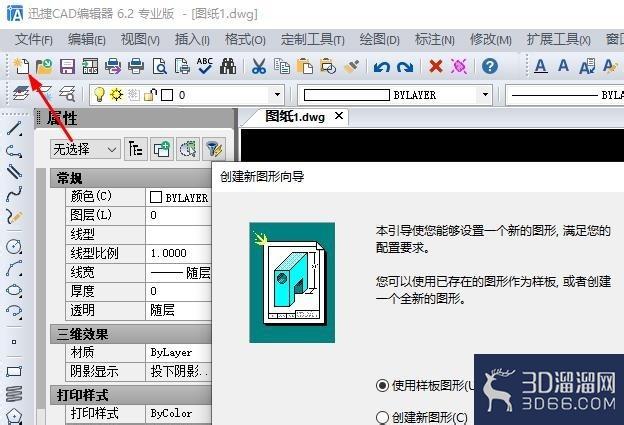Select the Ellipse draw tool
The width and height of the screenshot is (624, 425).
pyautogui.click(x=14, y=290)
